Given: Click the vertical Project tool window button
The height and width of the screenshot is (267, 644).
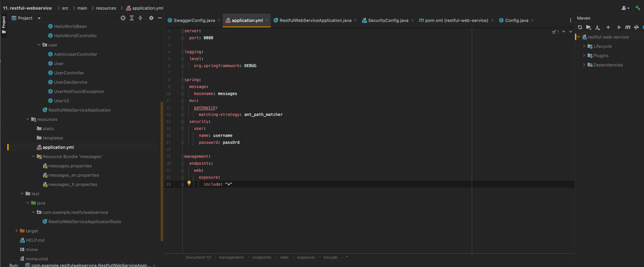Looking at the screenshot, I should pos(4,25).
